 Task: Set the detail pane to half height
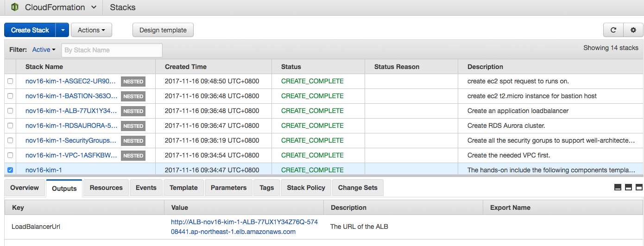tap(628, 188)
